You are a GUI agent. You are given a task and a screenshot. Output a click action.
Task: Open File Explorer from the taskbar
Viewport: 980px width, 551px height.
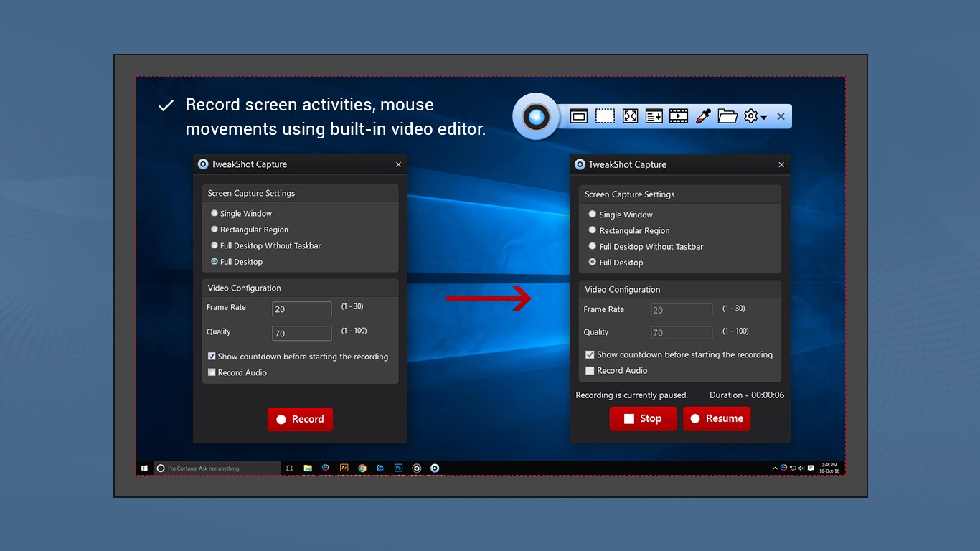tap(308, 468)
